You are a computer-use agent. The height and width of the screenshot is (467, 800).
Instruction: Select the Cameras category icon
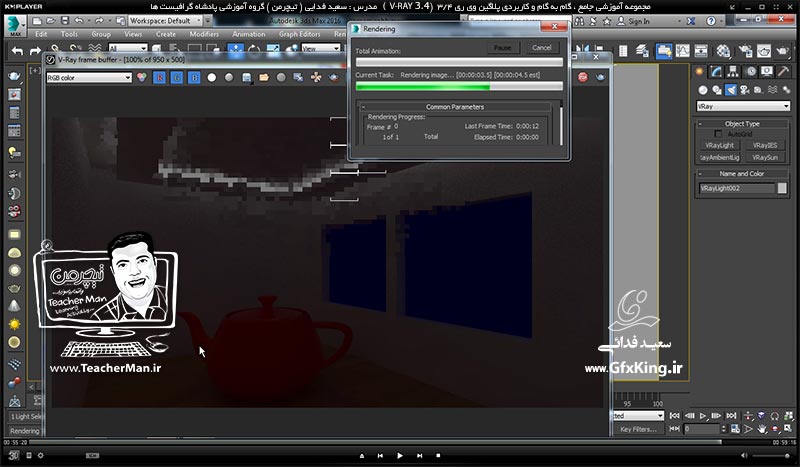coord(744,90)
